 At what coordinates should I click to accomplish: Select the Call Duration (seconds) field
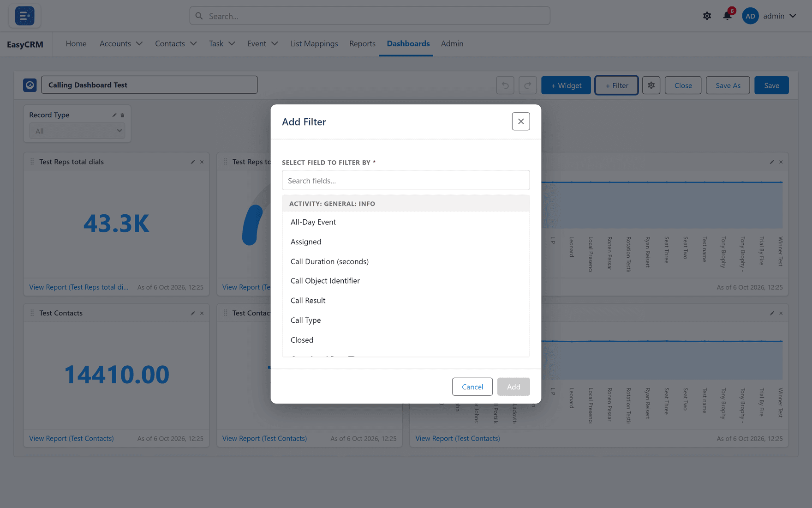click(x=406, y=261)
